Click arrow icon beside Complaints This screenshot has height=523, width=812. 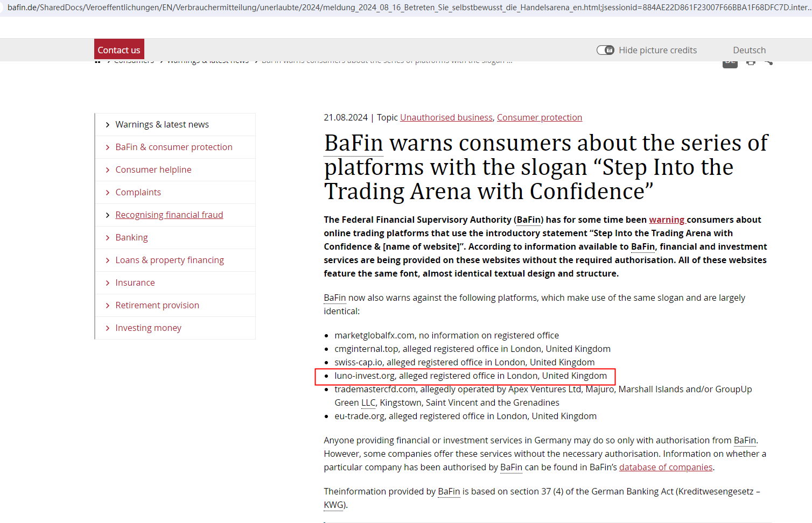click(x=108, y=193)
